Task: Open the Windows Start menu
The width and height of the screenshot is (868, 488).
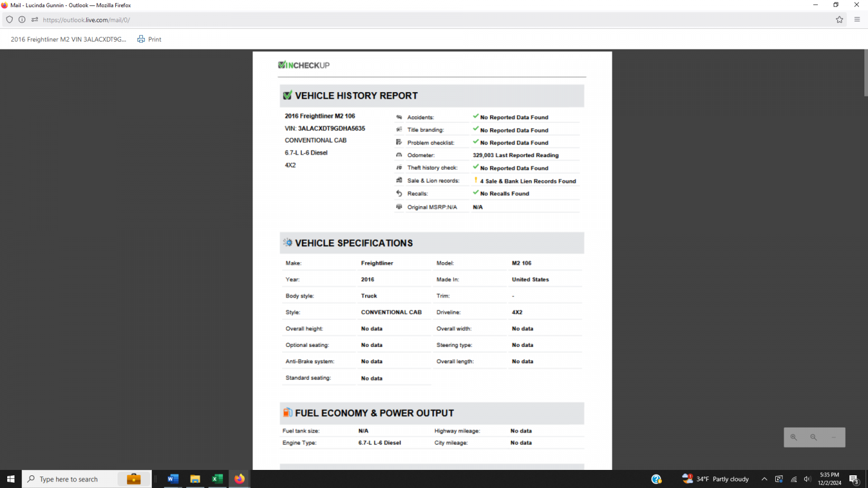Action: (x=10, y=479)
